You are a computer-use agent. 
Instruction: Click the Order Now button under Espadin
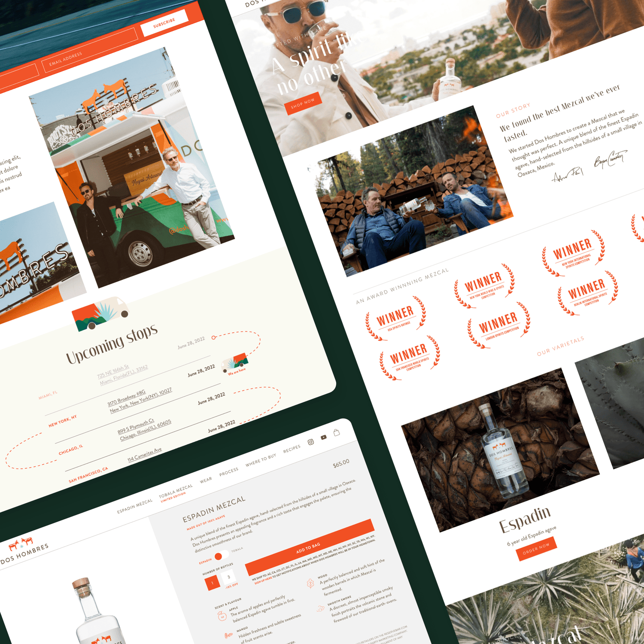point(536,548)
